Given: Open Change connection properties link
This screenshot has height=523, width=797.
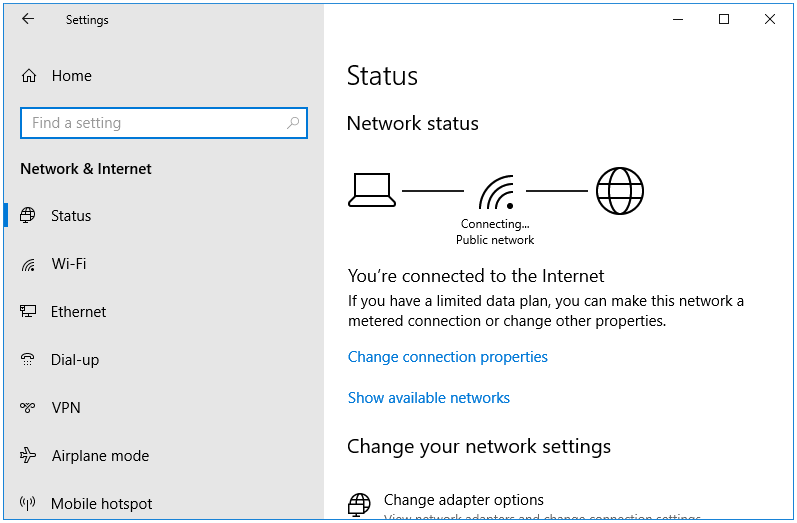Looking at the screenshot, I should (448, 357).
